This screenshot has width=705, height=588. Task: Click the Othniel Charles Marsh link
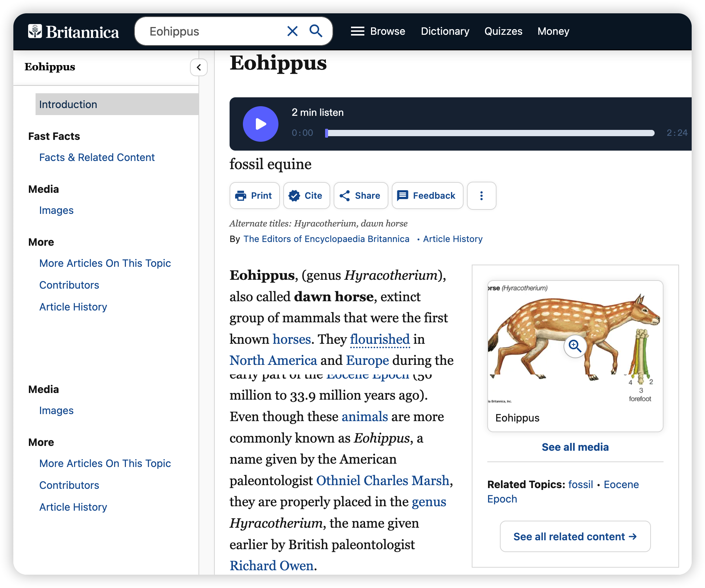pos(382,480)
